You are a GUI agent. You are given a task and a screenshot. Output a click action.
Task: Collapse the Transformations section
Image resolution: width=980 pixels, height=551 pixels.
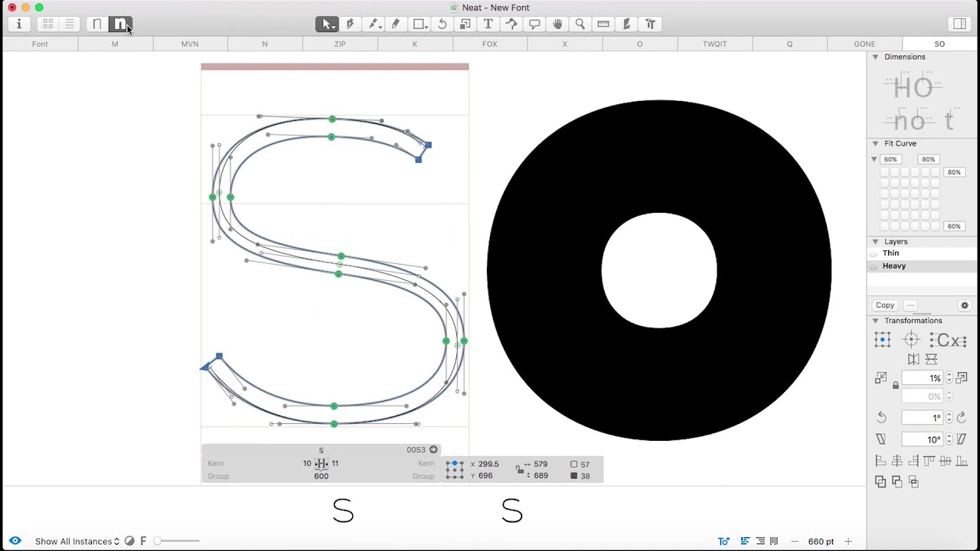[x=875, y=321]
